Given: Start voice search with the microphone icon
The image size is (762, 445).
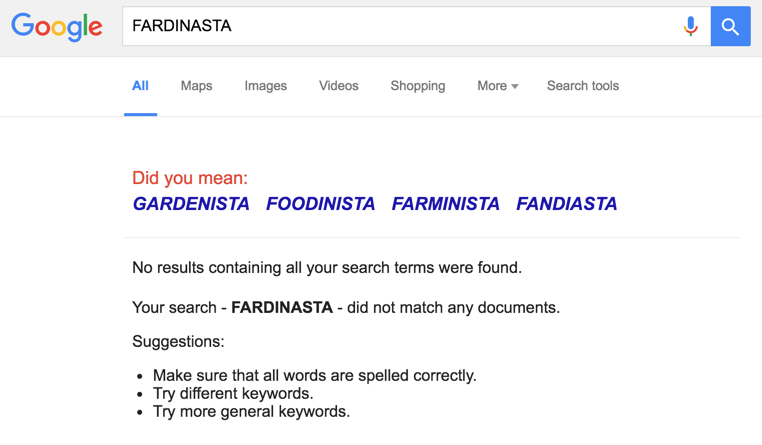Looking at the screenshot, I should [x=690, y=26].
